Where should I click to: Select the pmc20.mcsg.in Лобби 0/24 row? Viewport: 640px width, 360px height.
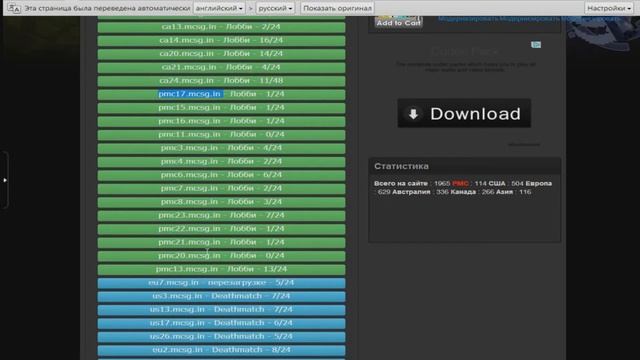[221, 256]
